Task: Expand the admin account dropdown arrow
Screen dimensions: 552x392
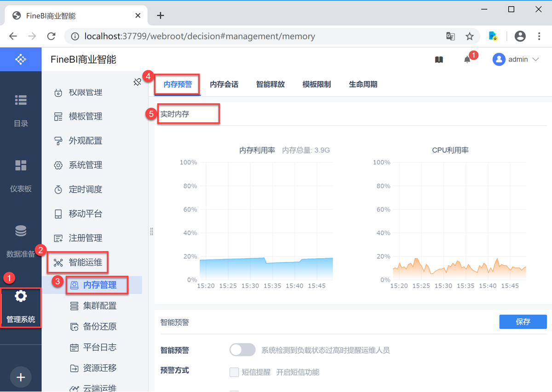Action: [x=535, y=59]
